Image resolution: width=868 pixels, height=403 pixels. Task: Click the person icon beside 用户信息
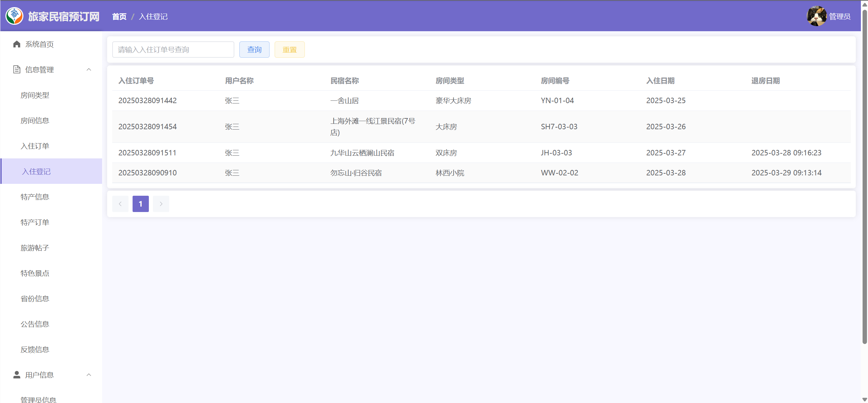tap(17, 375)
